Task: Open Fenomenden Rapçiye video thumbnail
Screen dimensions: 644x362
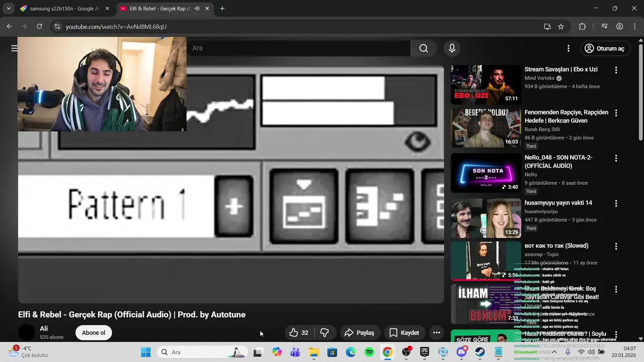Action: [x=486, y=128]
